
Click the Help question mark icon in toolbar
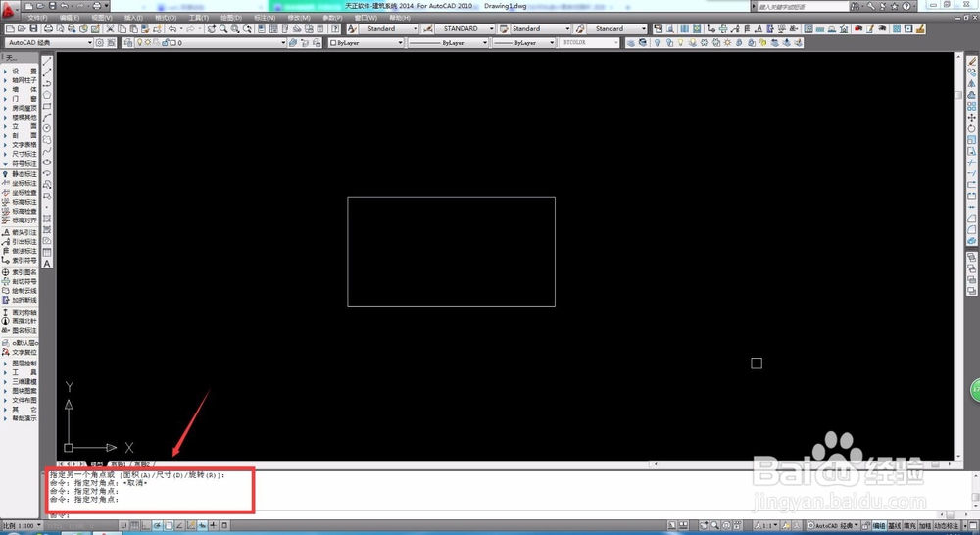coord(335,28)
